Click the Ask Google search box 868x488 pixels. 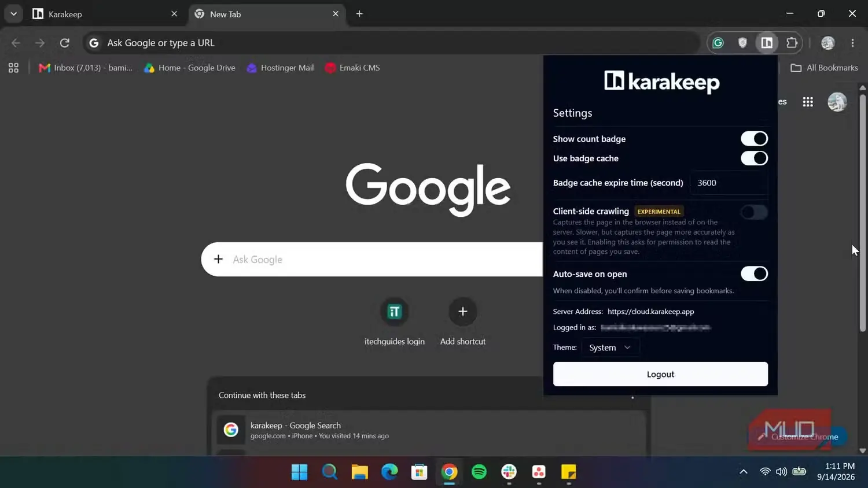[372, 259]
